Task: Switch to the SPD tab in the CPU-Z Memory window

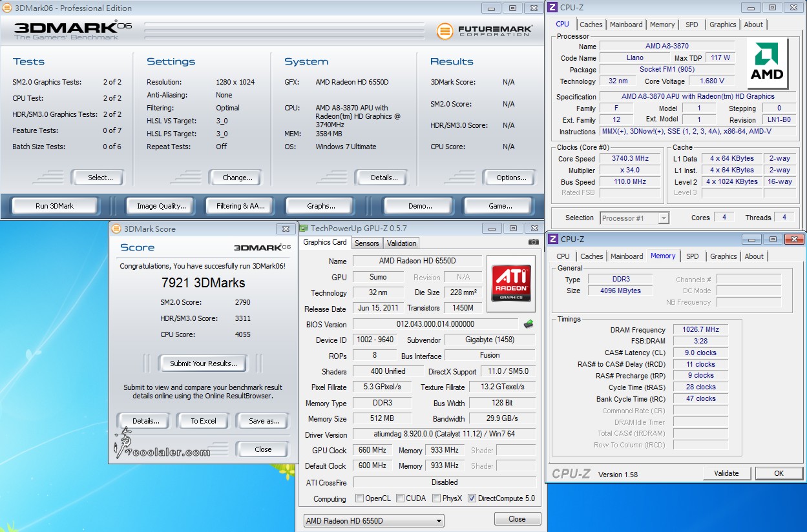Action: pyautogui.click(x=693, y=256)
